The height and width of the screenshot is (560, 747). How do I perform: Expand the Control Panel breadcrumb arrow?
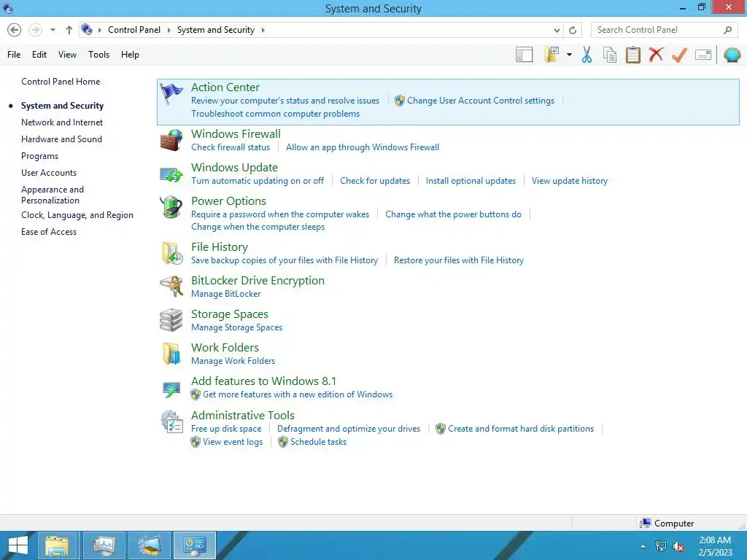(x=169, y=30)
